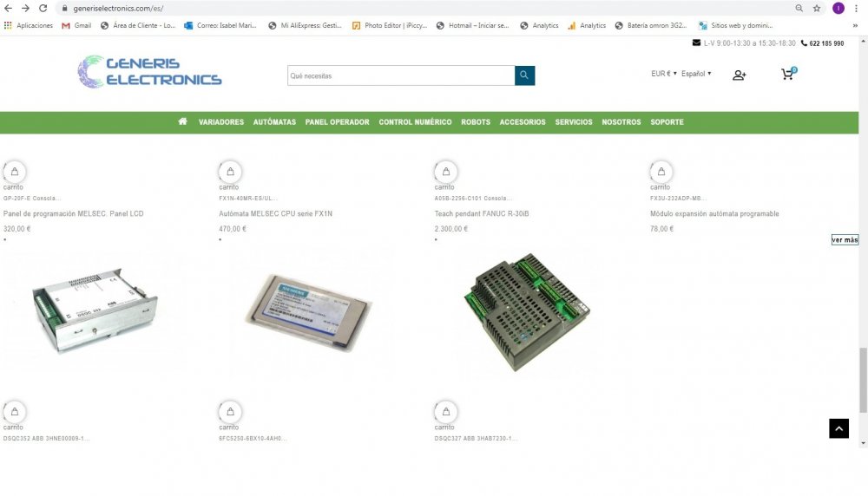
Task: Open CONTROL NUMÉRICO menu
Action: pyautogui.click(x=415, y=122)
